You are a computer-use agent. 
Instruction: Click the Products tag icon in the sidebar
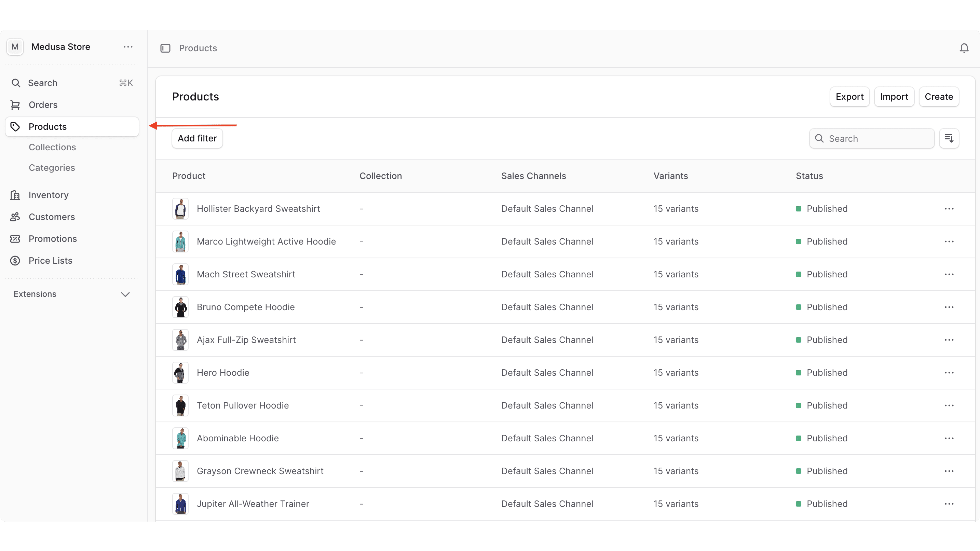pyautogui.click(x=16, y=127)
